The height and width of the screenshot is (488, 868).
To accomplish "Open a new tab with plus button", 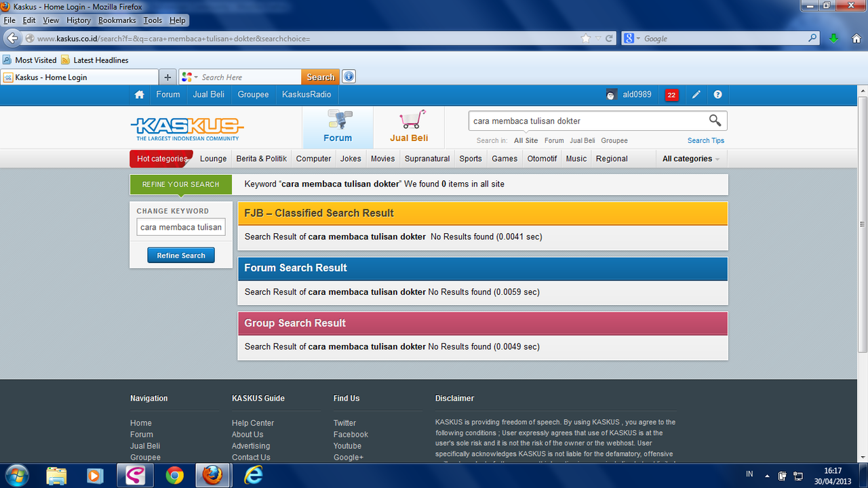I will [167, 77].
